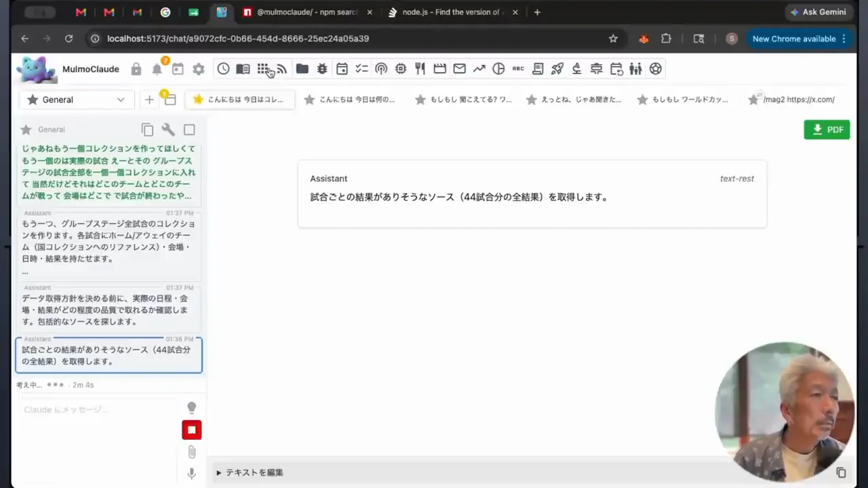The image size is (868, 488).
Task: Click the bug icon in toolbar
Action: click(322, 68)
